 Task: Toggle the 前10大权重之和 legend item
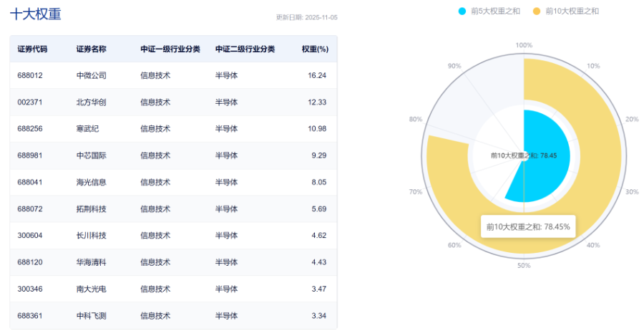(x=571, y=11)
